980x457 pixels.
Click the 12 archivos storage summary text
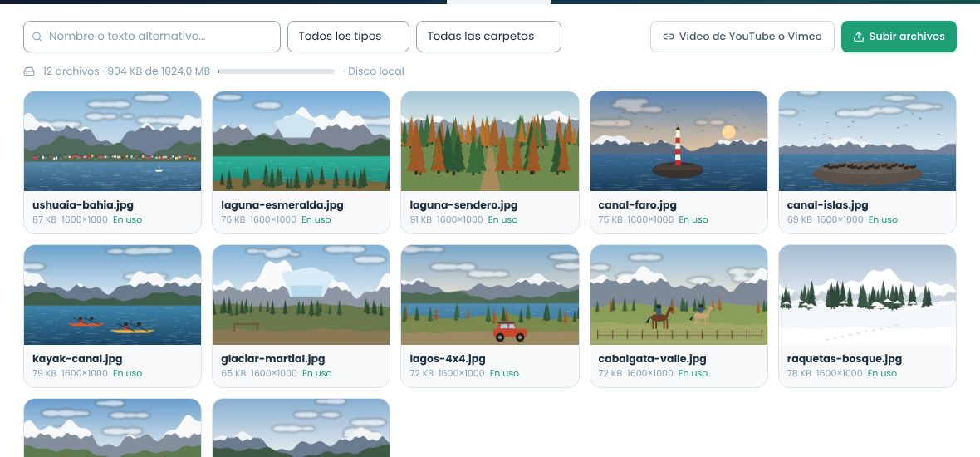click(126, 71)
